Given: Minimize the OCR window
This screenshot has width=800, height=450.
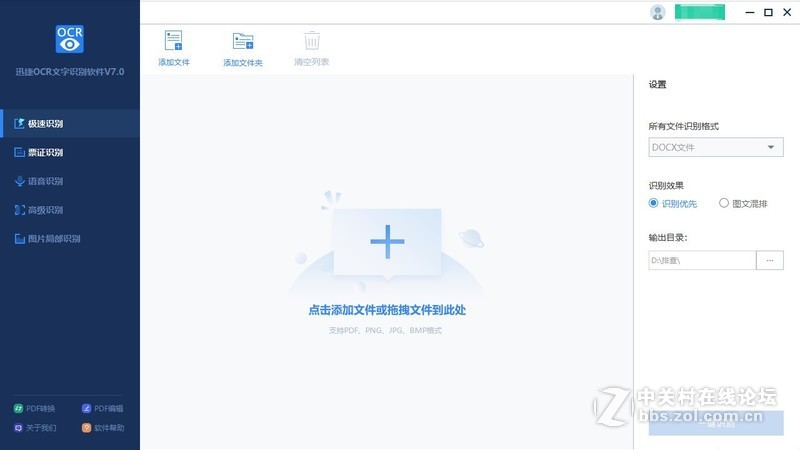Looking at the screenshot, I should click(749, 12).
